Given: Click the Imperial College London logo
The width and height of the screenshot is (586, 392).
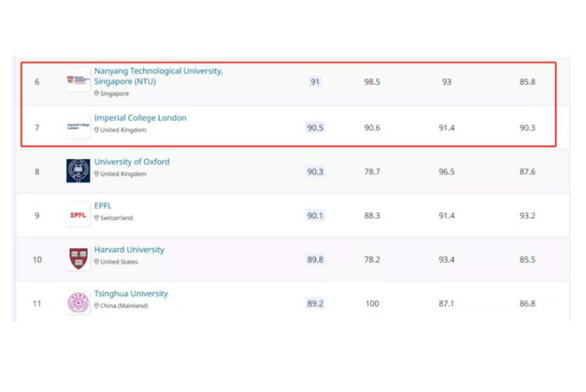Looking at the screenshot, I should coord(78,127).
